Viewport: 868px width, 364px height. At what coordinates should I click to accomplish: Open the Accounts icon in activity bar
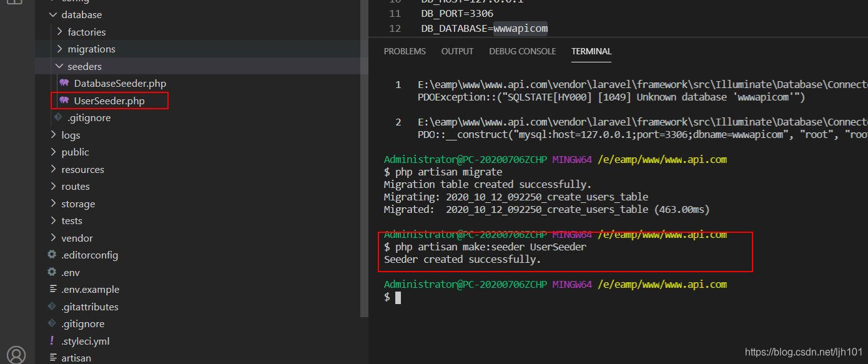pos(17,355)
